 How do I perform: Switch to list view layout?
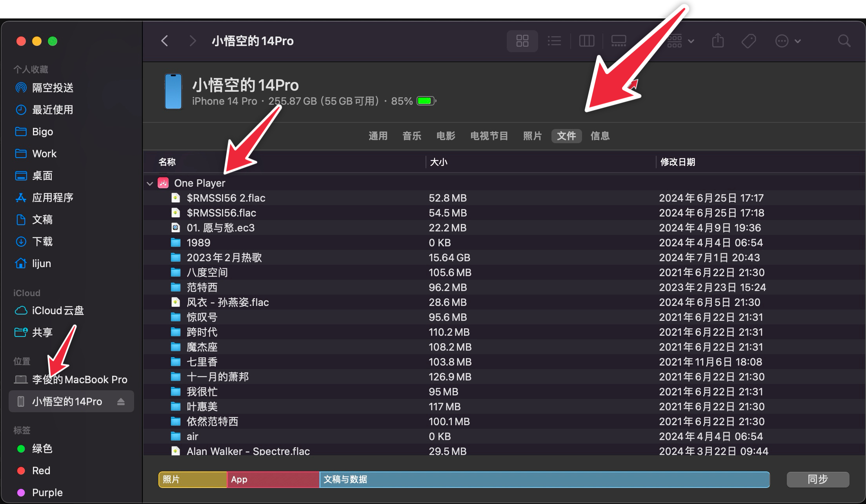[x=554, y=41]
